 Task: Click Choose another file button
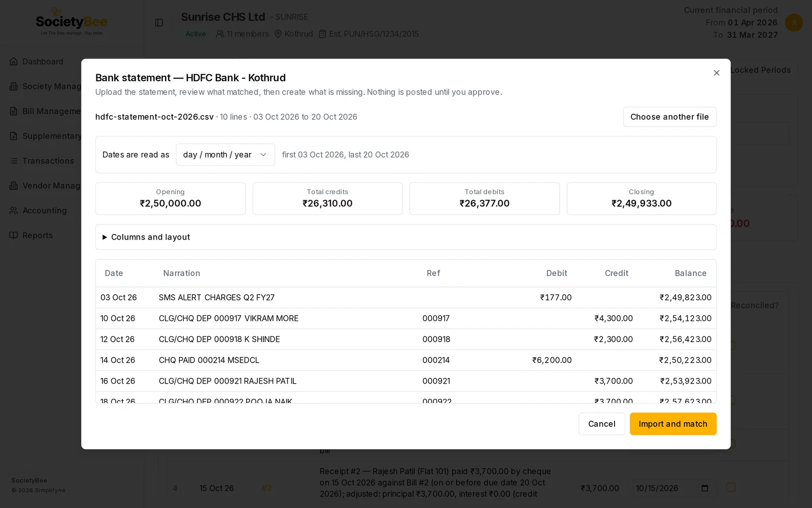[x=669, y=117]
